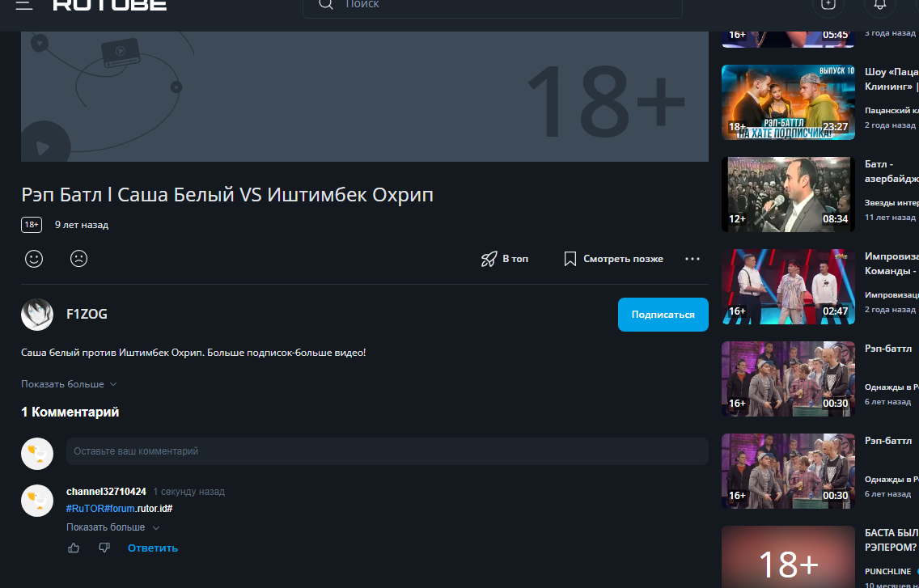
Task: Open the Батл азербайджан video thumbnail 08:34
Action: 788,195
